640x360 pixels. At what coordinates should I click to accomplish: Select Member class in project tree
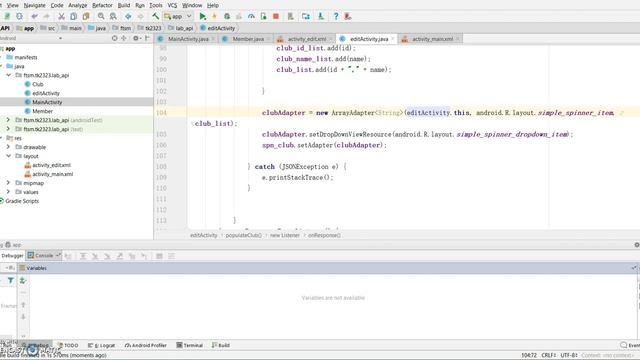click(42, 111)
